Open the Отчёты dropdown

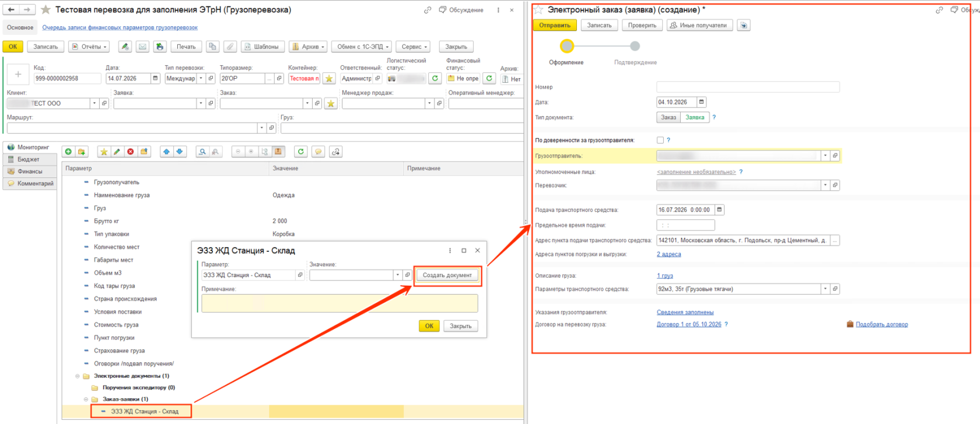(x=89, y=47)
